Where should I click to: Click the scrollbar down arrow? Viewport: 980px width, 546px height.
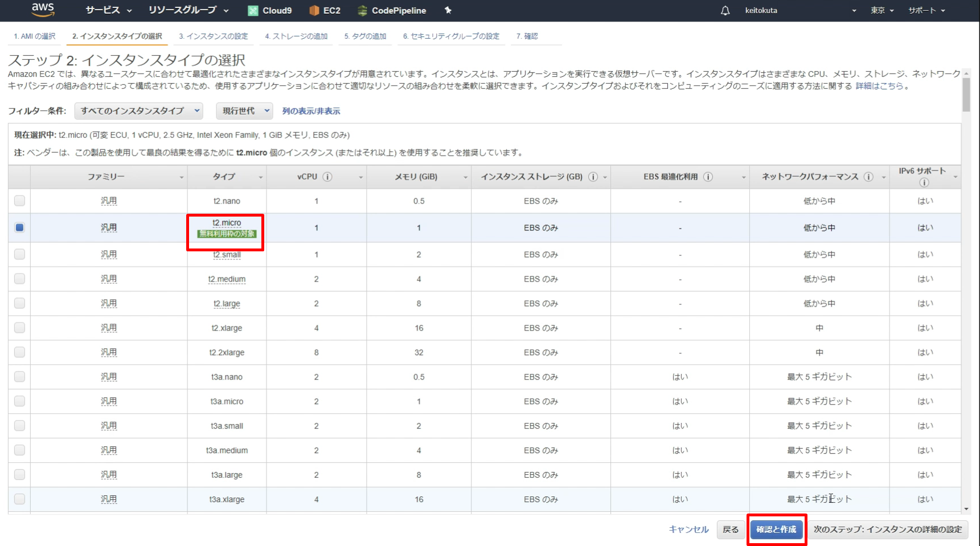coord(966,509)
